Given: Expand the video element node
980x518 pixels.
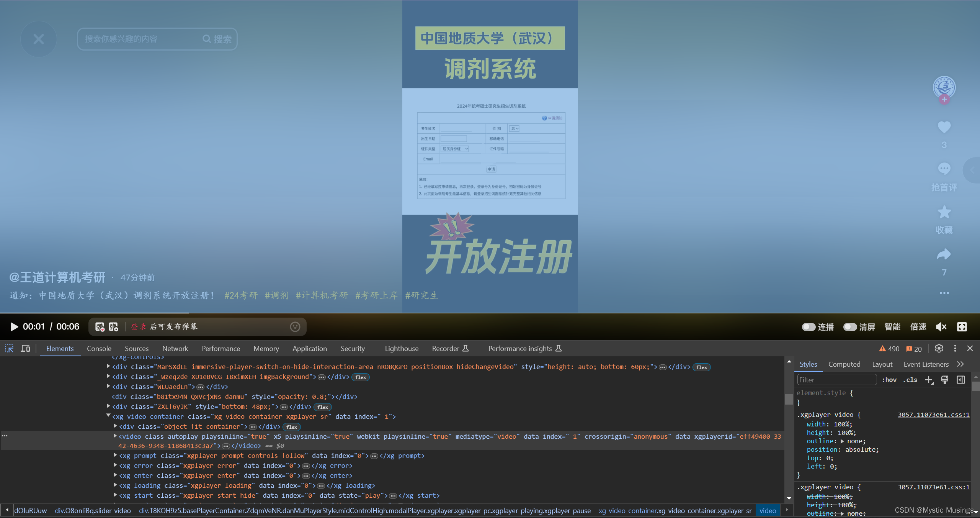Looking at the screenshot, I should pos(115,436).
